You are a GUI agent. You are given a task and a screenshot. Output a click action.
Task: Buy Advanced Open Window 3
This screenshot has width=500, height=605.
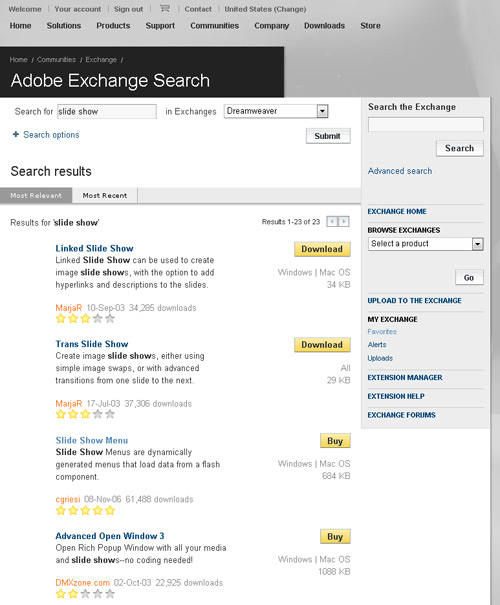pyautogui.click(x=335, y=536)
